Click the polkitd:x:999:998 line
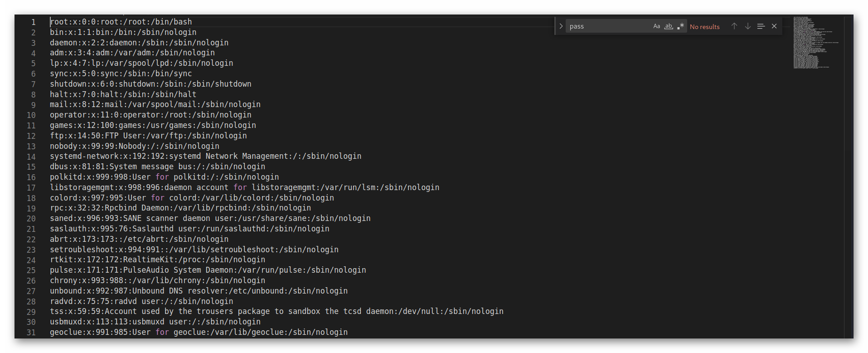The height and width of the screenshot is (353, 868). (x=165, y=177)
